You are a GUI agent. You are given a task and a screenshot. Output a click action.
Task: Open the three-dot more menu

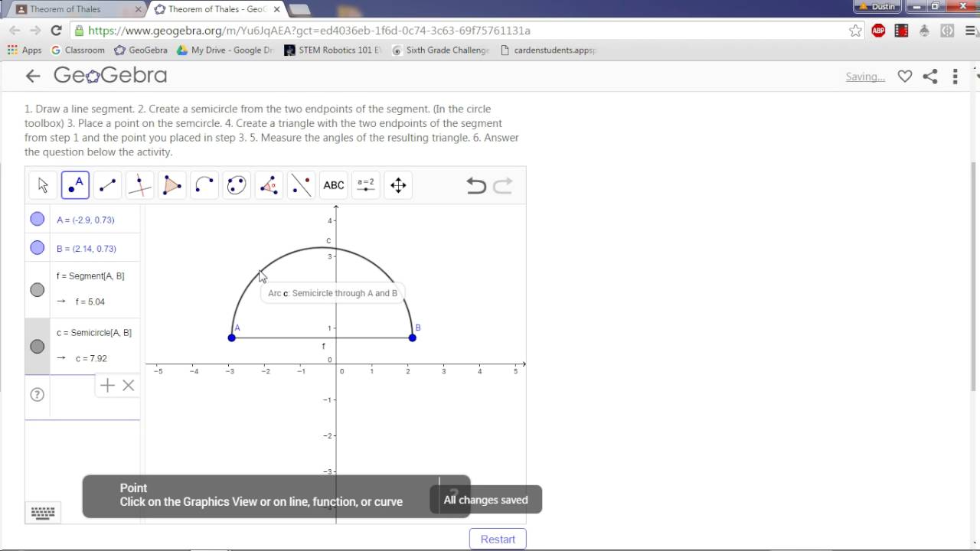click(x=955, y=77)
